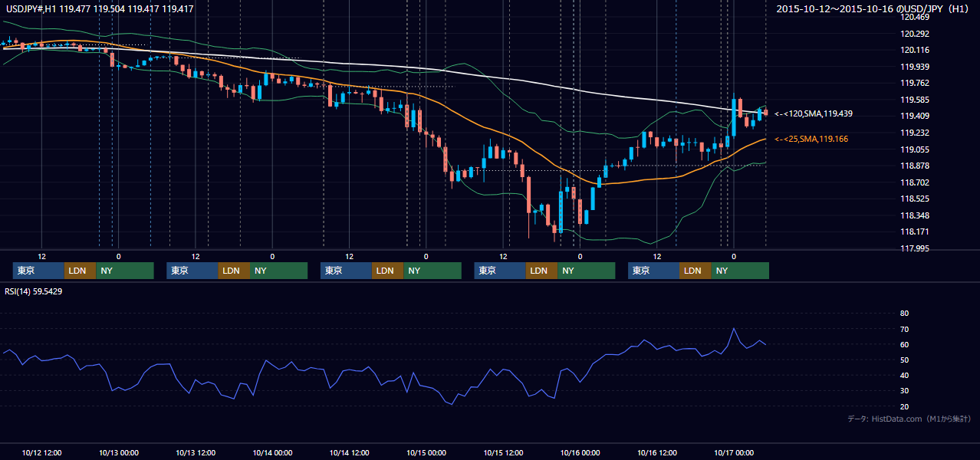Viewport: 980px width, 460px height.
Task: Click price axis value 119.585
Action: click(x=915, y=100)
